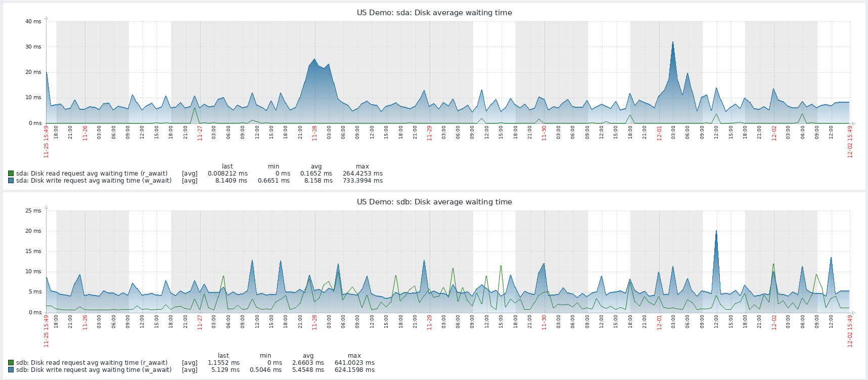
Task: Click the sdb read last value 1.1552 ms
Action: point(224,363)
